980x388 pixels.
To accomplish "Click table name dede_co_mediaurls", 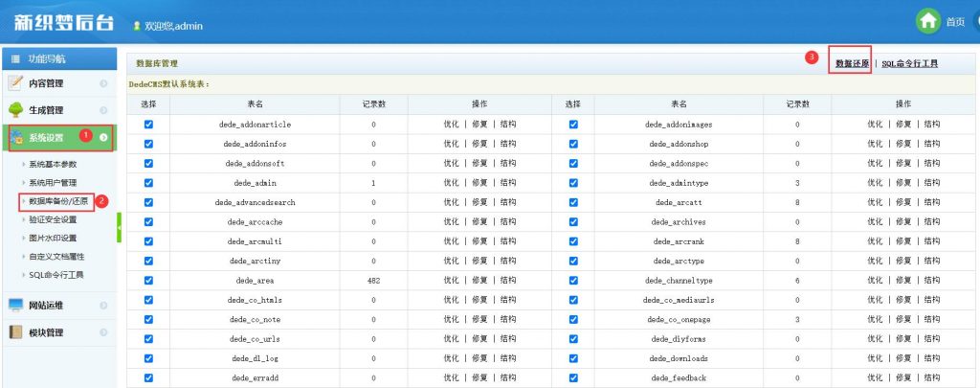I will pyautogui.click(x=679, y=300).
